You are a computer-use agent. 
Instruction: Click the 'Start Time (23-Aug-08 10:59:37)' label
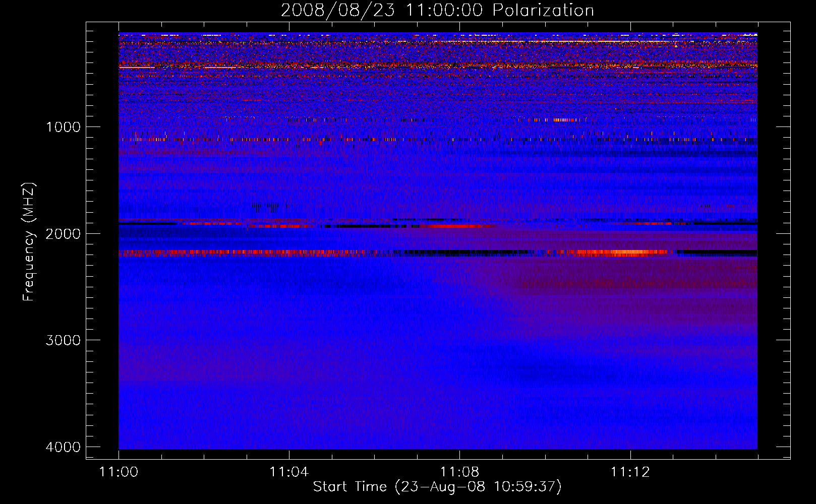pos(437,487)
